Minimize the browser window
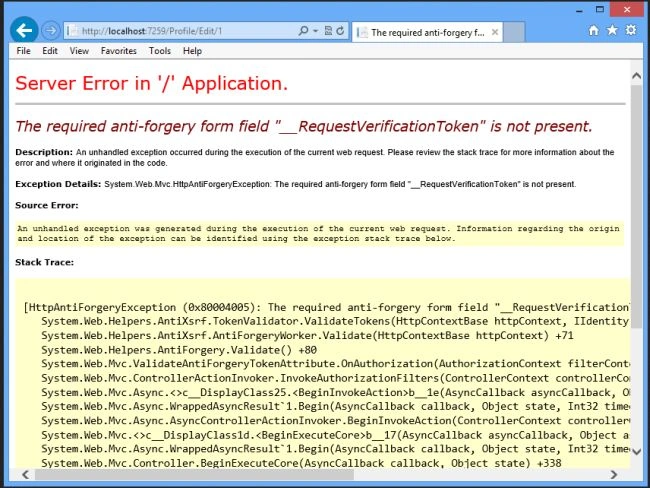Screen dimensions: 650x488 (580, 10)
